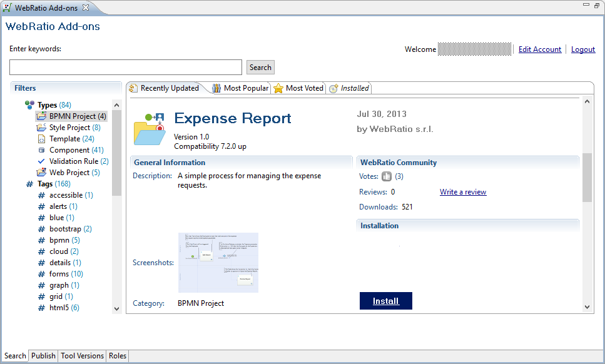Switch to the Most Voted tab

click(298, 88)
